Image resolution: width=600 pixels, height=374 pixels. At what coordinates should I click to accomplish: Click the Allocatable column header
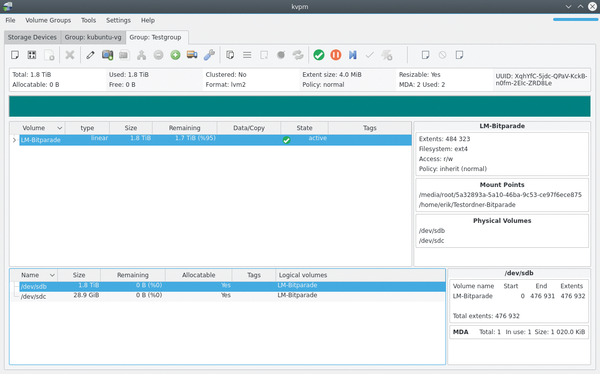coord(199,275)
